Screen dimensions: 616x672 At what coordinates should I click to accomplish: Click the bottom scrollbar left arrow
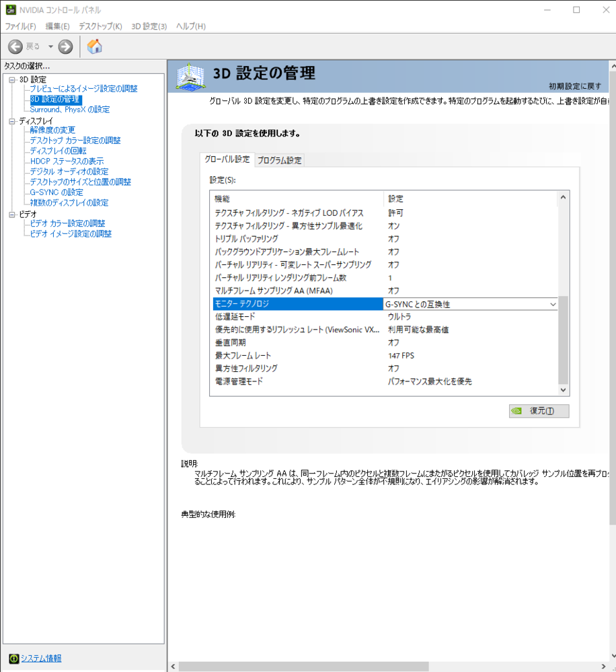point(173,667)
